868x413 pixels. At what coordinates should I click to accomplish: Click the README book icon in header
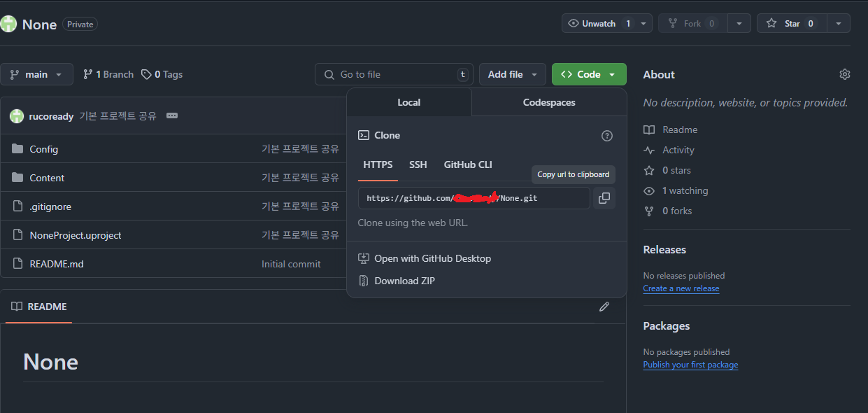17,307
